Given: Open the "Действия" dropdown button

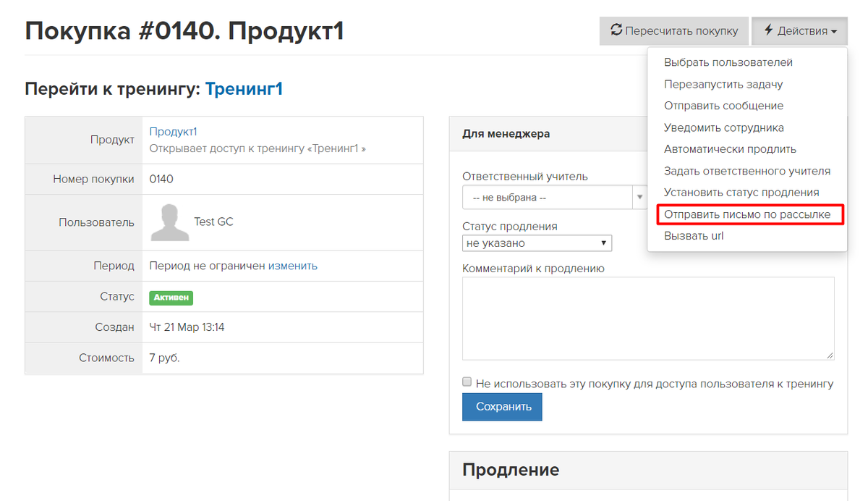Looking at the screenshot, I should 800,31.
